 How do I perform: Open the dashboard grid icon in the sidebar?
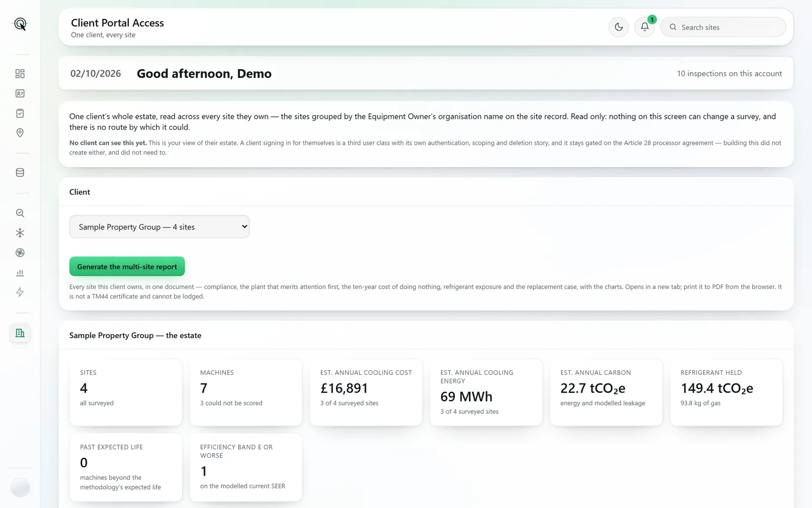click(20, 74)
